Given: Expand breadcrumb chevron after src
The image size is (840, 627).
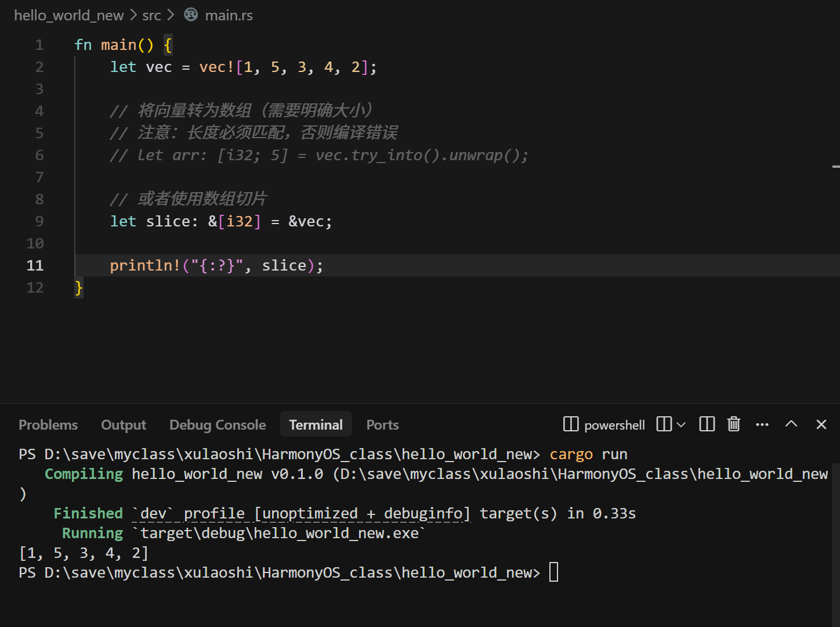Looking at the screenshot, I should [171, 15].
